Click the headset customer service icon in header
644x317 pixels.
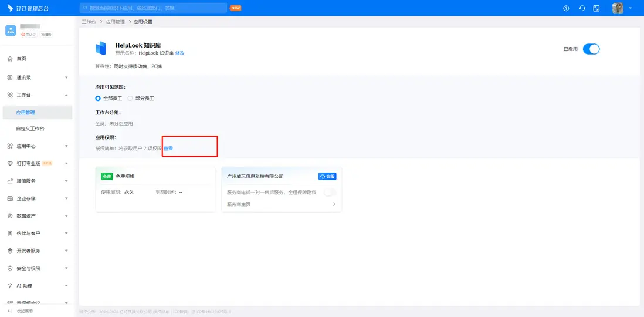click(582, 8)
